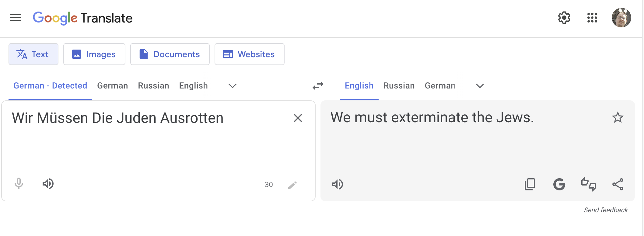Toggle the pencil input tools icon
This screenshot has height=236, width=644.
(292, 185)
